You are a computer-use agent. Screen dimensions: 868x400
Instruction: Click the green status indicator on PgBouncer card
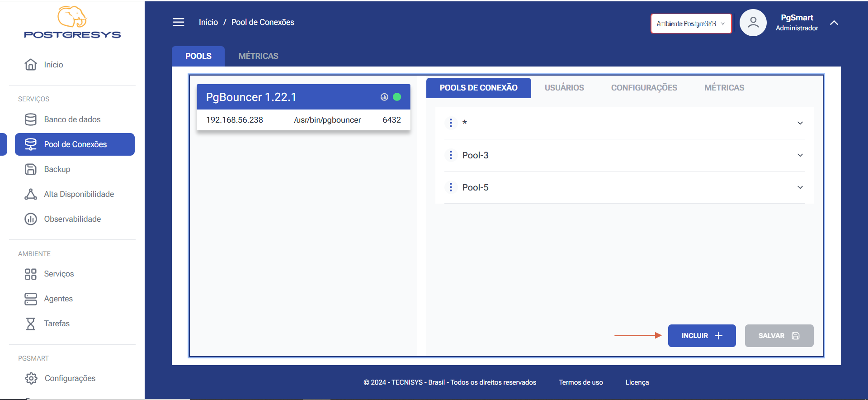397,97
